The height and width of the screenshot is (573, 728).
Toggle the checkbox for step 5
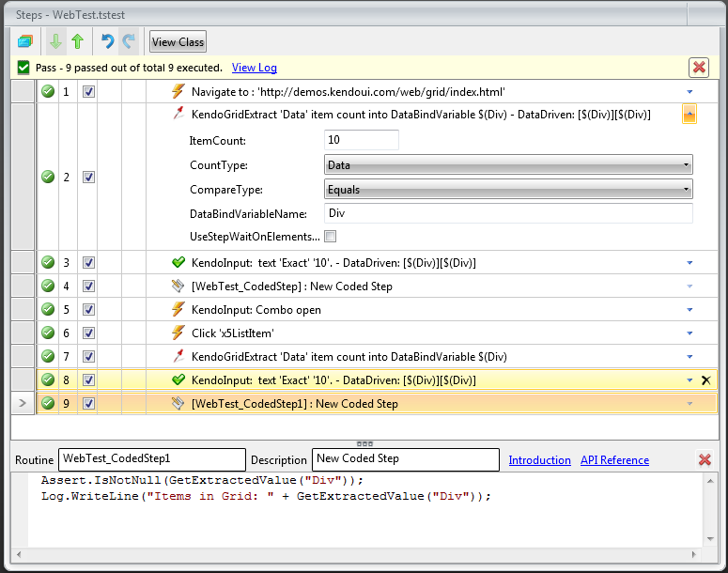pos(88,309)
